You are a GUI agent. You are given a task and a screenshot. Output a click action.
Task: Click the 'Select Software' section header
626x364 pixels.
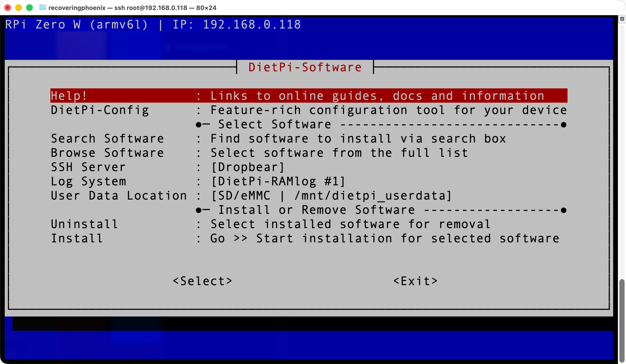275,124
